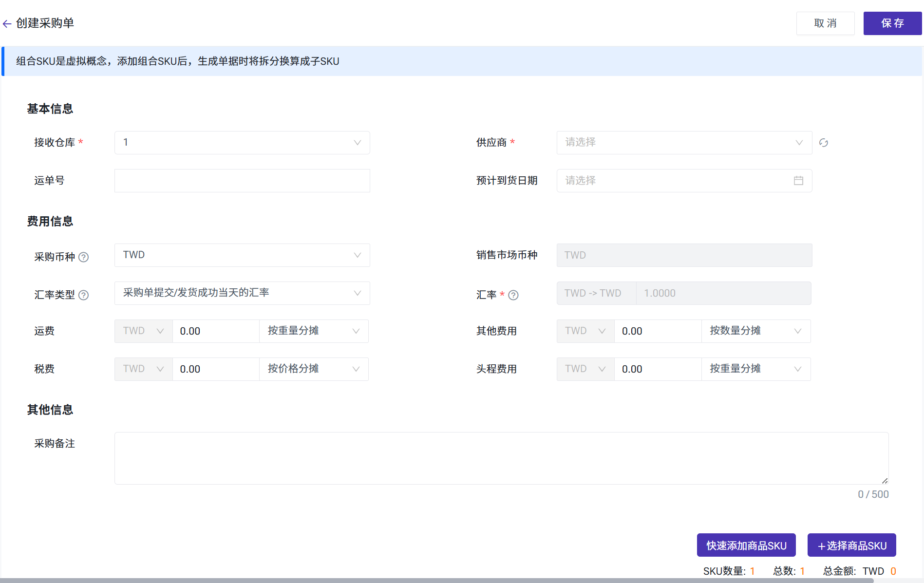Expand the 采购币种 currency dropdown
The height and width of the screenshot is (583, 924).
[242, 255]
